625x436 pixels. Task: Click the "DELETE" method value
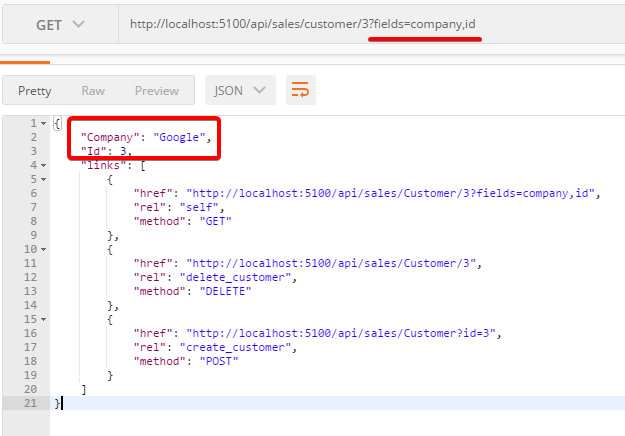[225, 291]
